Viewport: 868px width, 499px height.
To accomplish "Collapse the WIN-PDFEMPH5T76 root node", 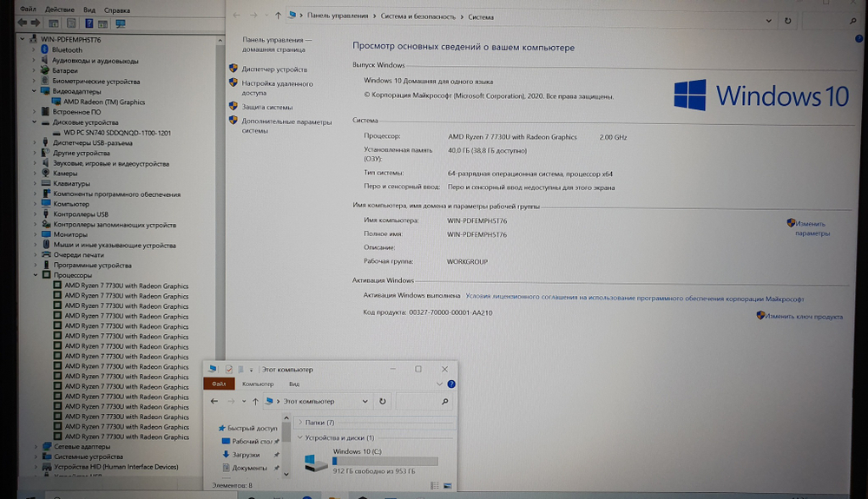I will pos(23,39).
